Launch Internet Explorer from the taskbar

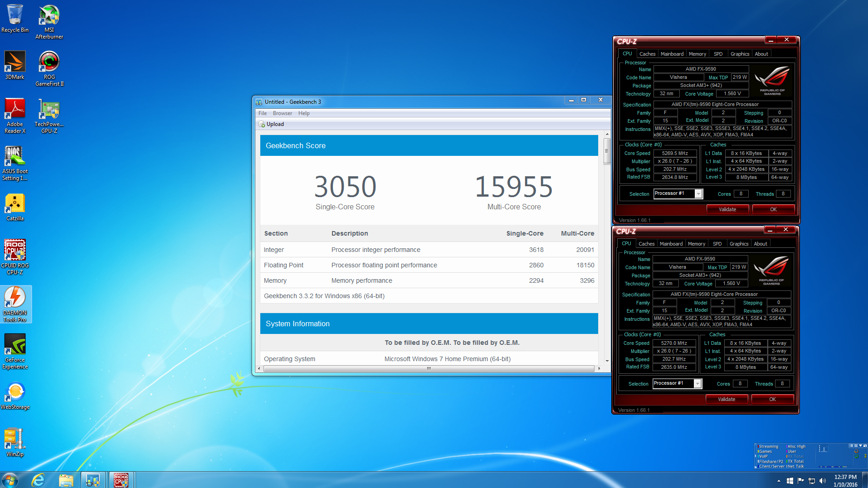click(x=38, y=480)
